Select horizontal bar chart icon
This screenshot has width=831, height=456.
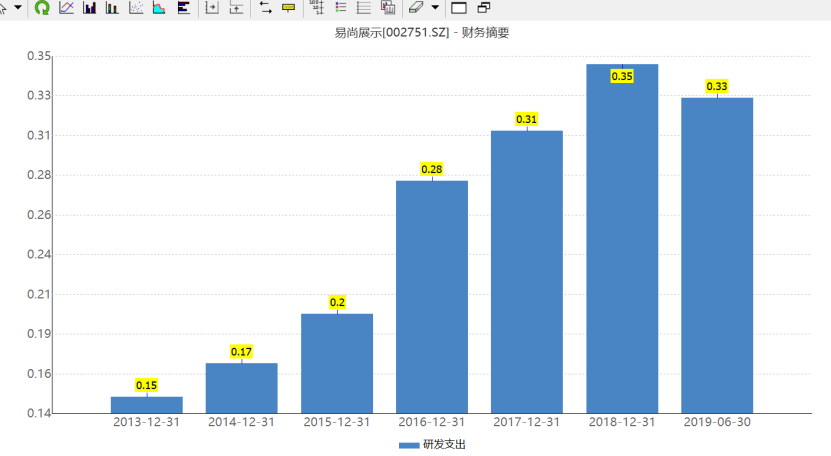pos(183,7)
